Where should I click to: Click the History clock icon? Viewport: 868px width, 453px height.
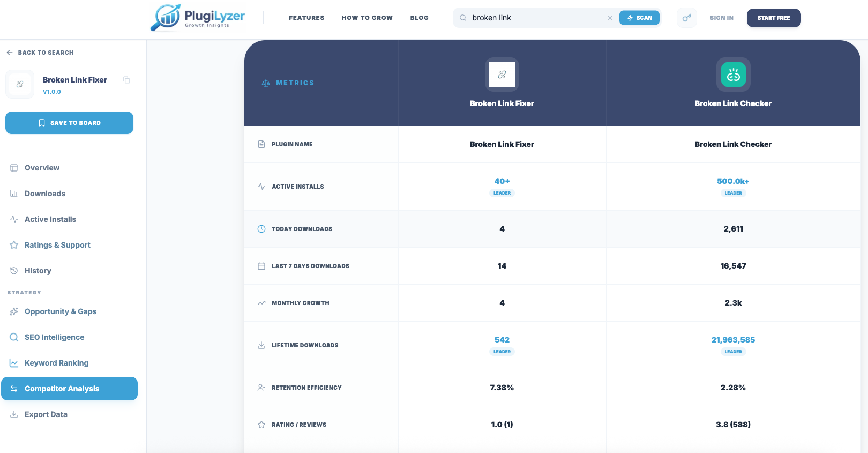[x=14, y=271]
